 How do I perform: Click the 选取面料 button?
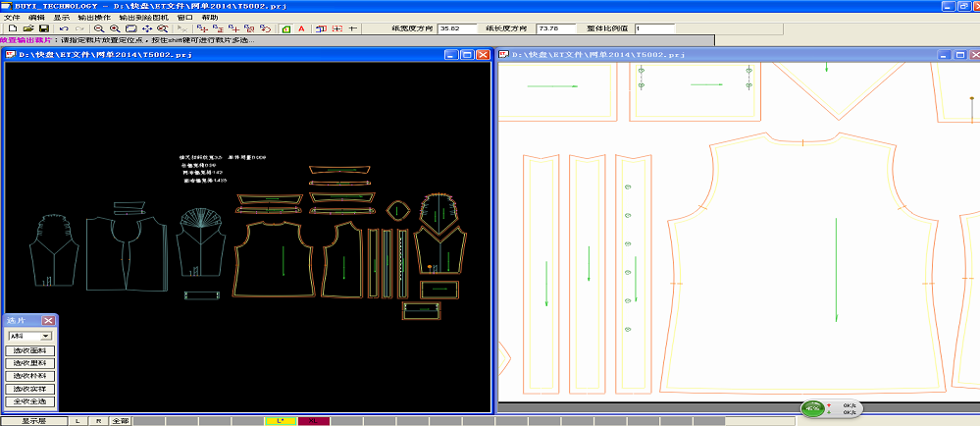point(30,351)
